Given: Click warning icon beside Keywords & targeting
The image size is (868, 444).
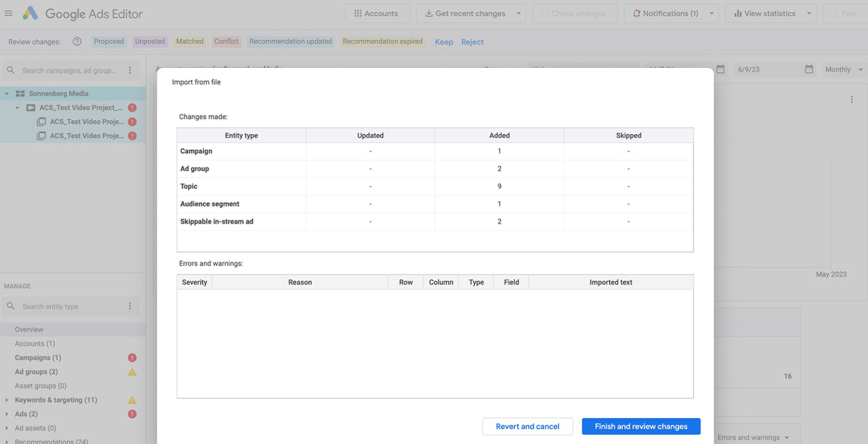Looking at the screenshot, I should point(132,400).
